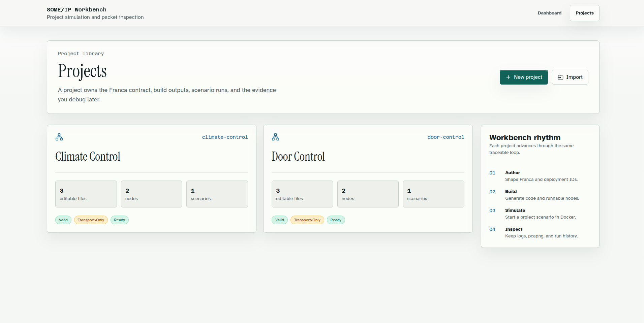This screenshot has width=644, height=323.
Task: Select Door Control nodes tile
Action: click(x=368, y=194)
